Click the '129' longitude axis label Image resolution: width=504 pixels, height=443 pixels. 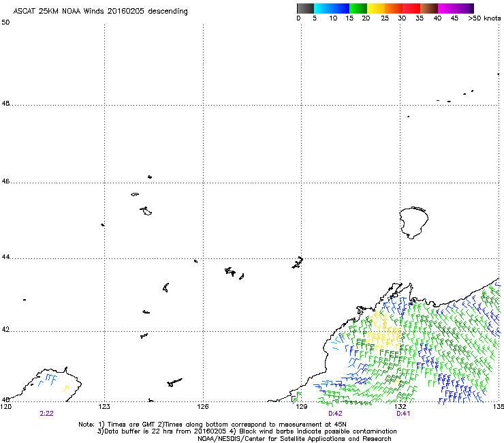(x=301, y=407)
